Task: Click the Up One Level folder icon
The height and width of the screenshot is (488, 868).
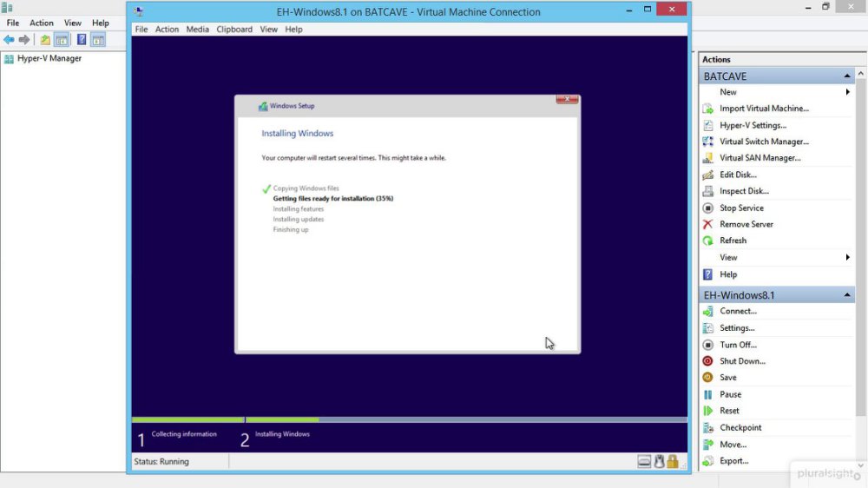Action: click(45, 40)
